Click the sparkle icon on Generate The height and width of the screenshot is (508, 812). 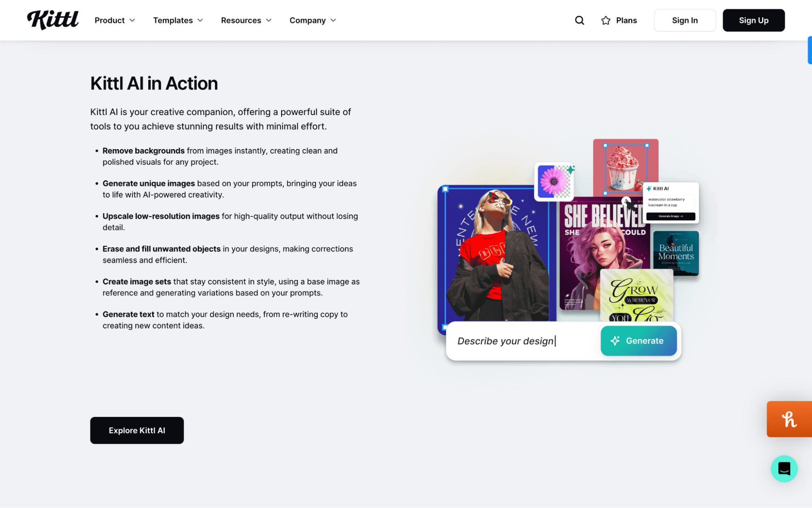coord(615,341)
